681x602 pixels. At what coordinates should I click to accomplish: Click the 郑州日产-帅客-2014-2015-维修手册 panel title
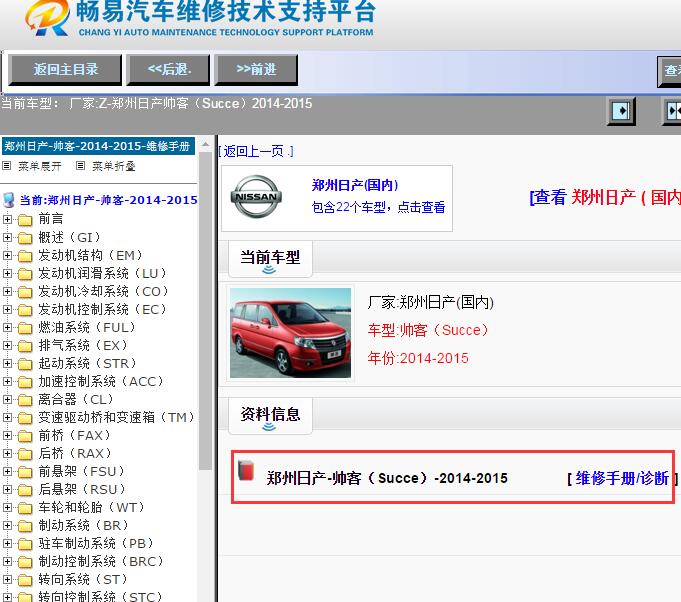[98, 146]
